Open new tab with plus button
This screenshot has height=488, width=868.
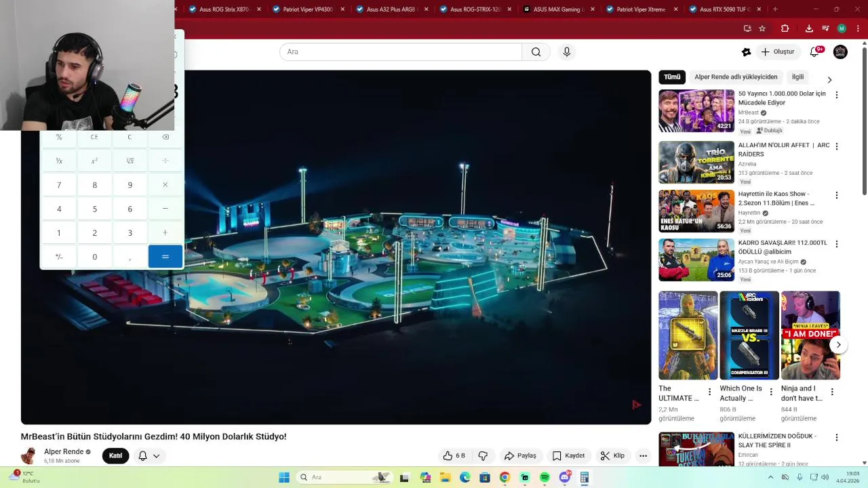pyautogui.click(x=775, y=9)
